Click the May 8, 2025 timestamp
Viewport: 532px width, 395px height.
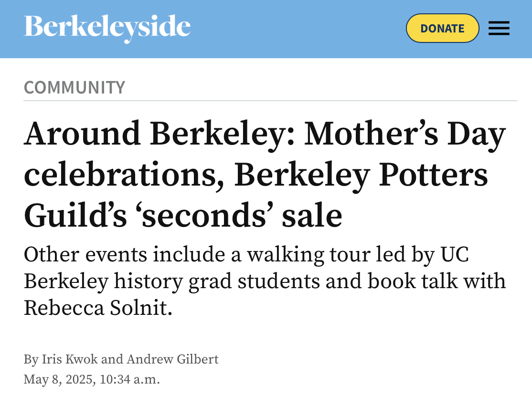[92, 380]
